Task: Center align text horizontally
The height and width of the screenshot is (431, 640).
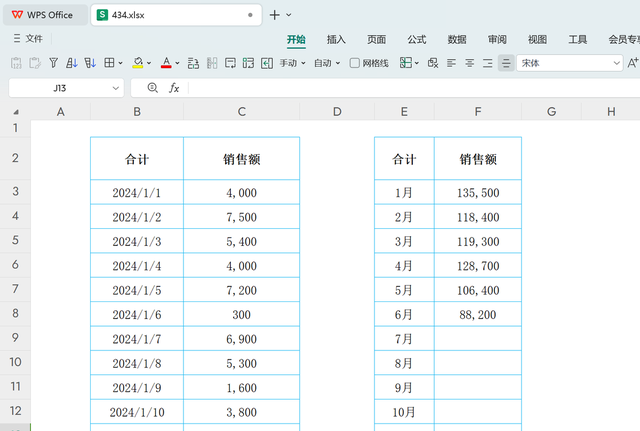Action: 469,63
